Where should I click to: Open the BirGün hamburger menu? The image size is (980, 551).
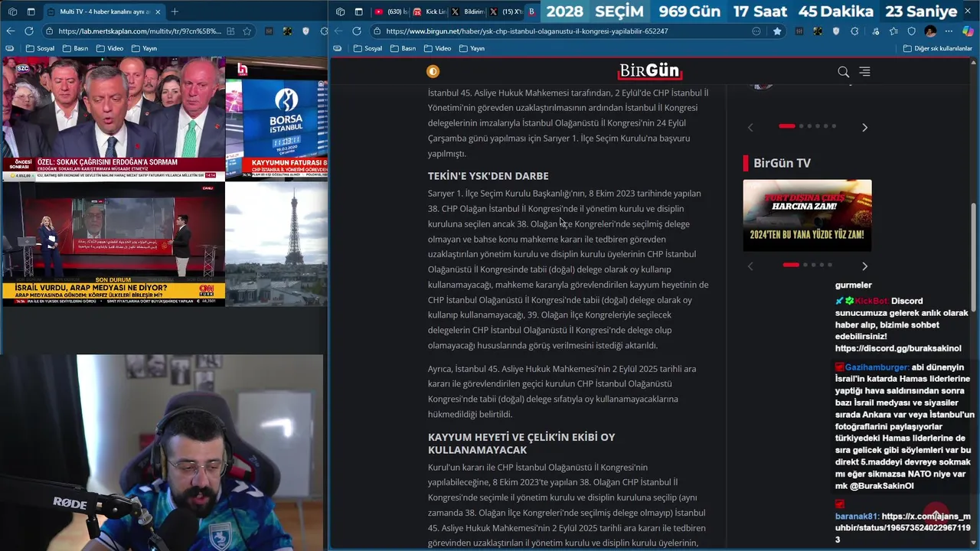(864, 71)
